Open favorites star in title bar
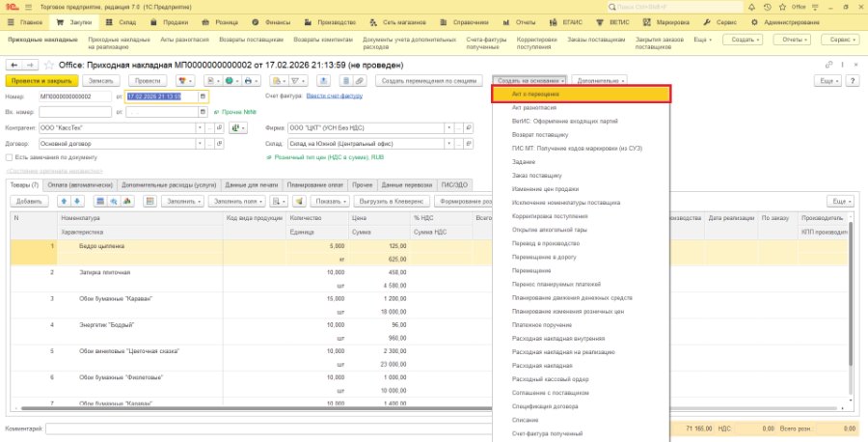This screenshot has width=868, height=442. 782,7
